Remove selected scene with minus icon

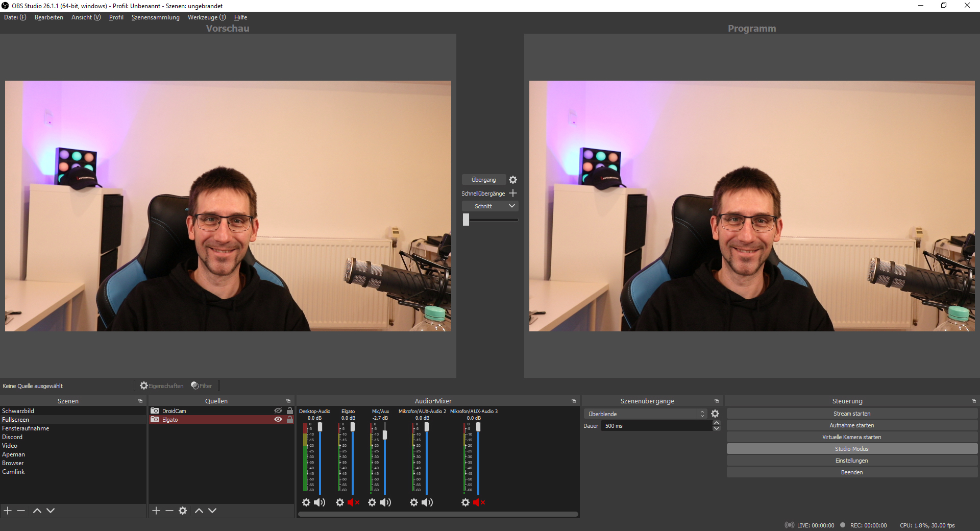[x=21, y=511]
